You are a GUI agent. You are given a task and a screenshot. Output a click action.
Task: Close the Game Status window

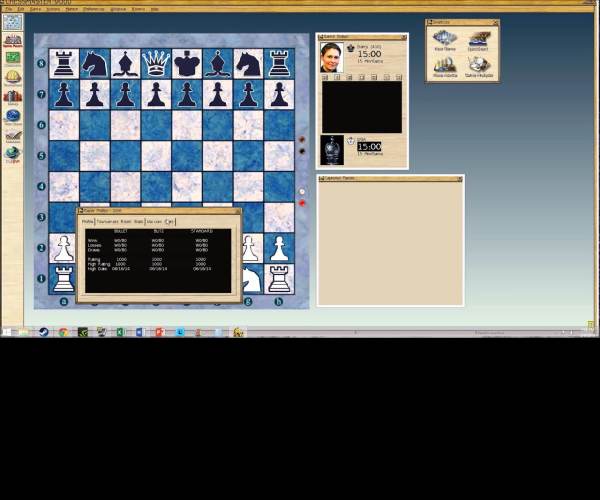[404, 37]
